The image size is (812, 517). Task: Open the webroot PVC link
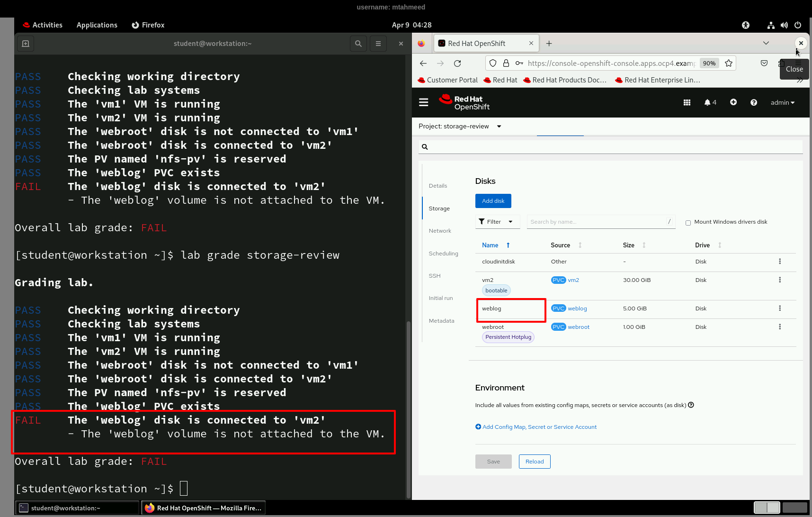(x=579, y=327)
